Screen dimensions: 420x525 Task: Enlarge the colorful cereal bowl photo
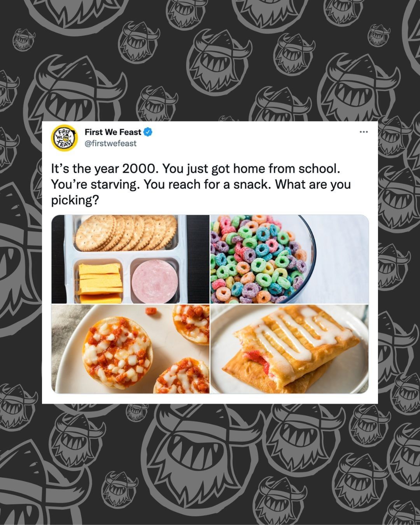pos(289,259)
